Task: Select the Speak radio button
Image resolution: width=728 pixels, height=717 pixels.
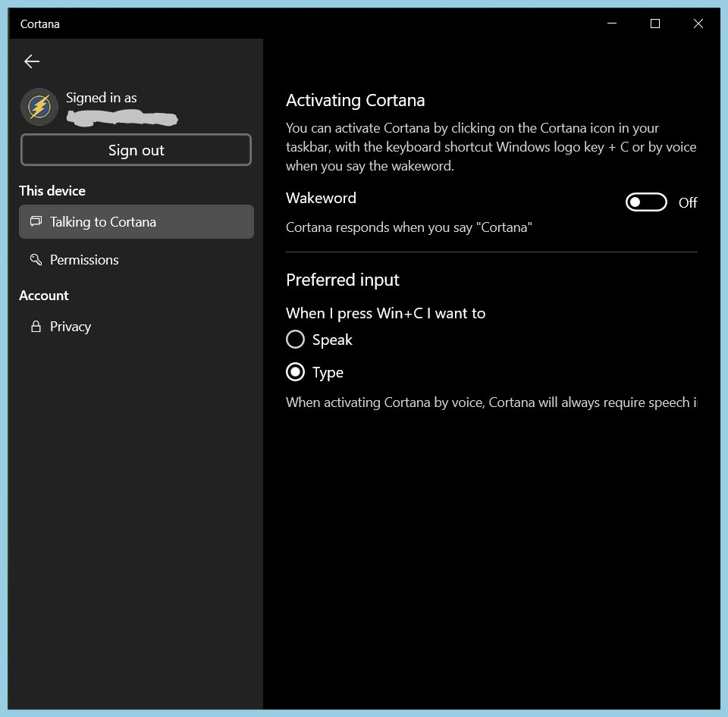Action: point(295,340)
